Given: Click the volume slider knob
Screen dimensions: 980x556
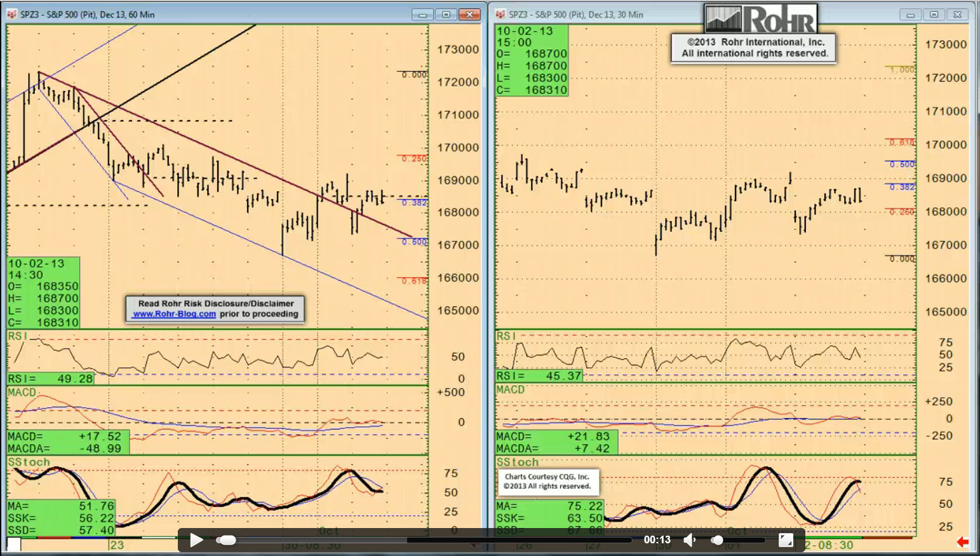Looking at the screenshot, I should (717, 540).
